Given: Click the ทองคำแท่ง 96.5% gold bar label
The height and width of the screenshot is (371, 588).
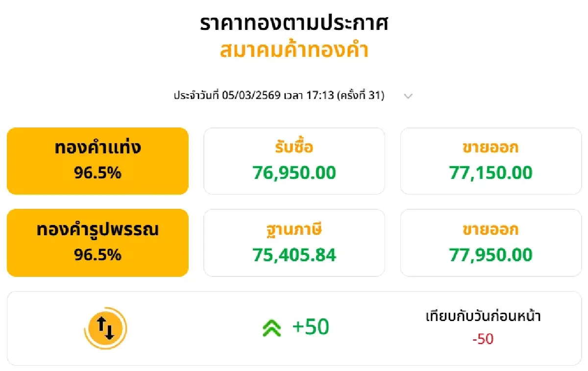Looking at the screenshot, I should pos(97,160).
